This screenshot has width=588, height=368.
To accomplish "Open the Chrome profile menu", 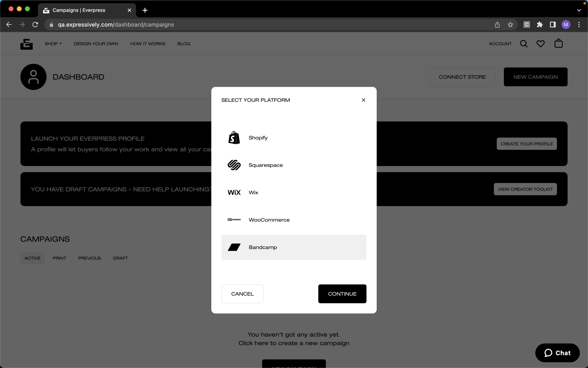I will 565,24.
